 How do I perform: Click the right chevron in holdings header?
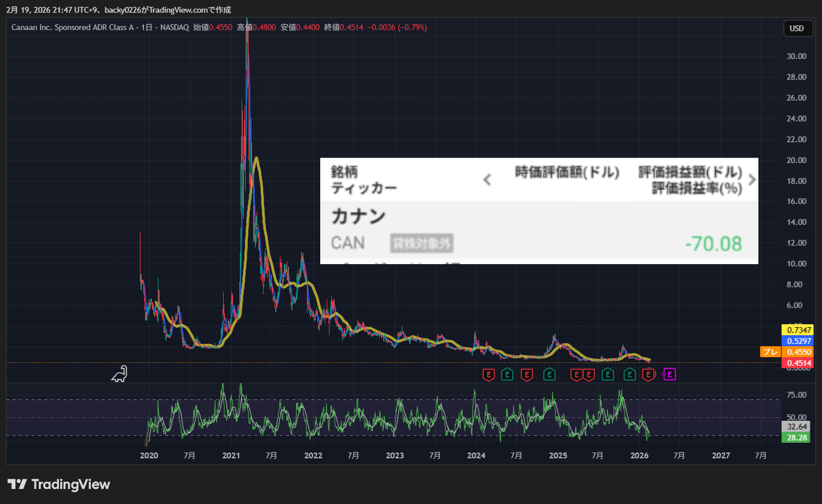[751, 180]
